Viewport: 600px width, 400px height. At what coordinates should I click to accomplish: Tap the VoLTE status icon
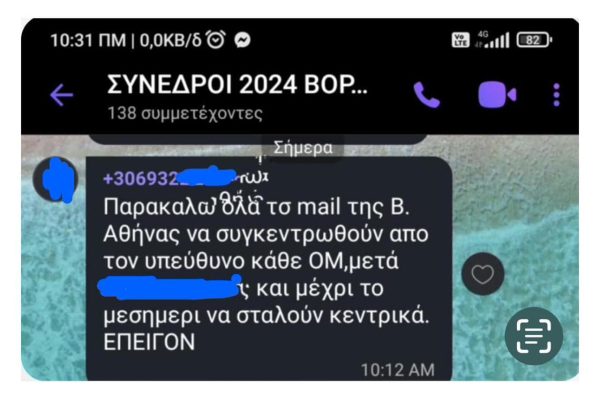coord(460,40)
